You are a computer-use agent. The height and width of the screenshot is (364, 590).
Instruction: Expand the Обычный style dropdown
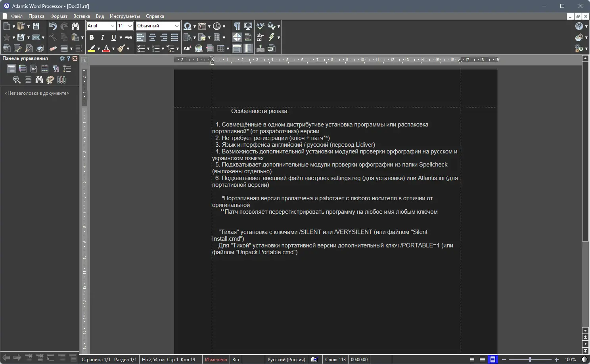pyautogui.click(x=176, y=26)
